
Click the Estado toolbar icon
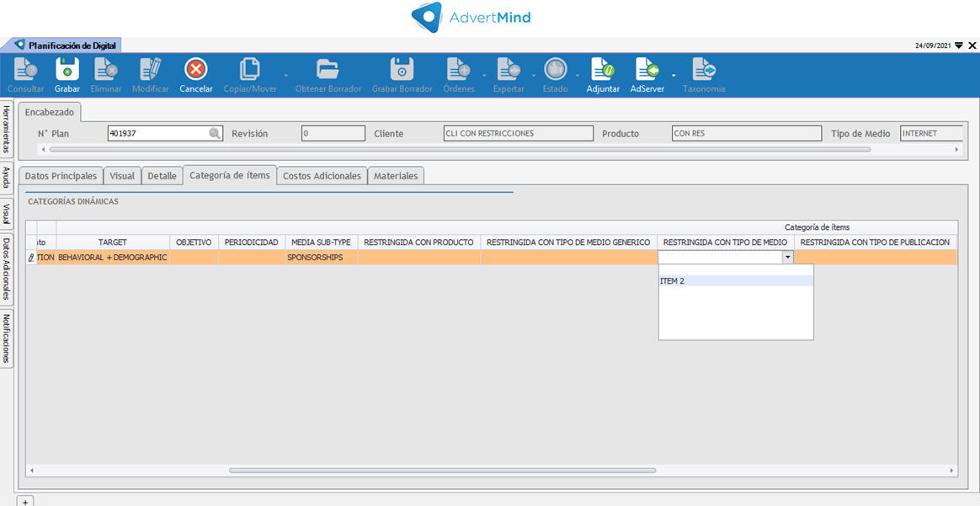(555, 69)
